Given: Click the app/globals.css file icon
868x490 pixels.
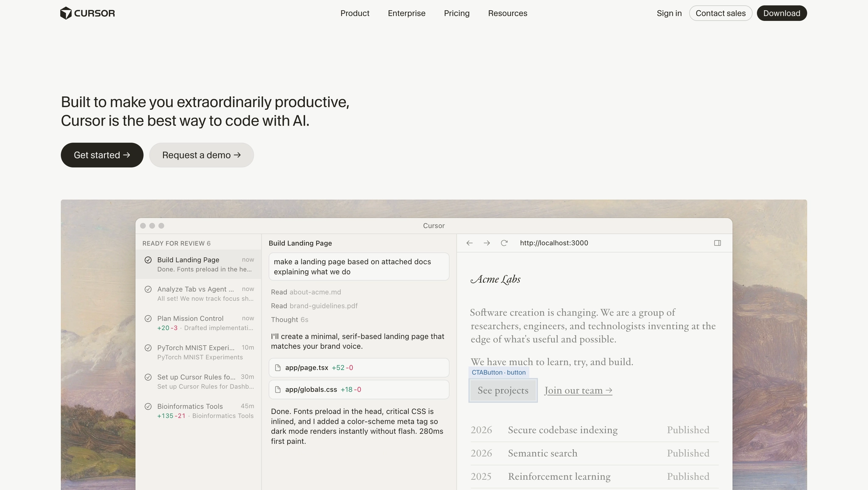Looking at the screenshot, I should 278,389.
